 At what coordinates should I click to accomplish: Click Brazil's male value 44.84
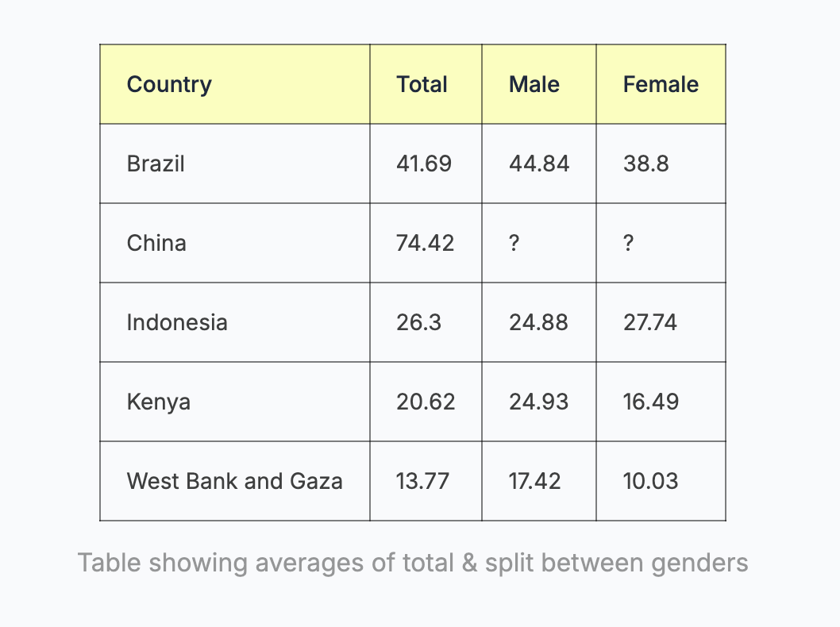(539, 163)
